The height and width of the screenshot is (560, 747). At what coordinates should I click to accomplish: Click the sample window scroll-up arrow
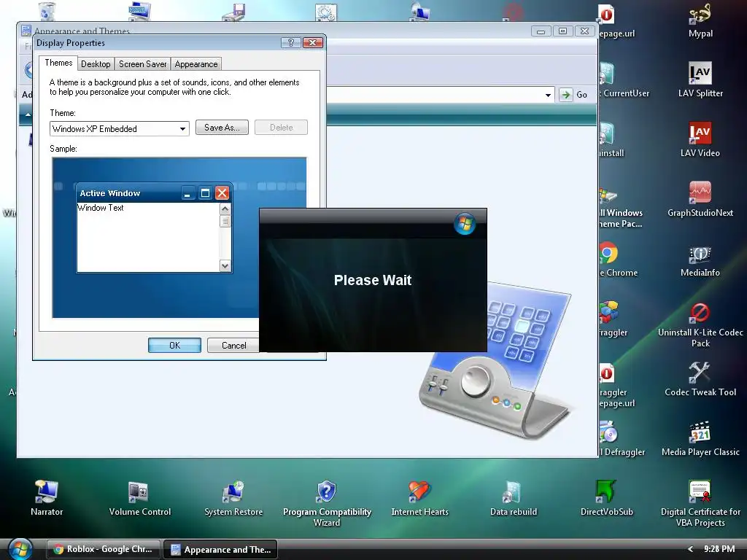tap(225, 209)
